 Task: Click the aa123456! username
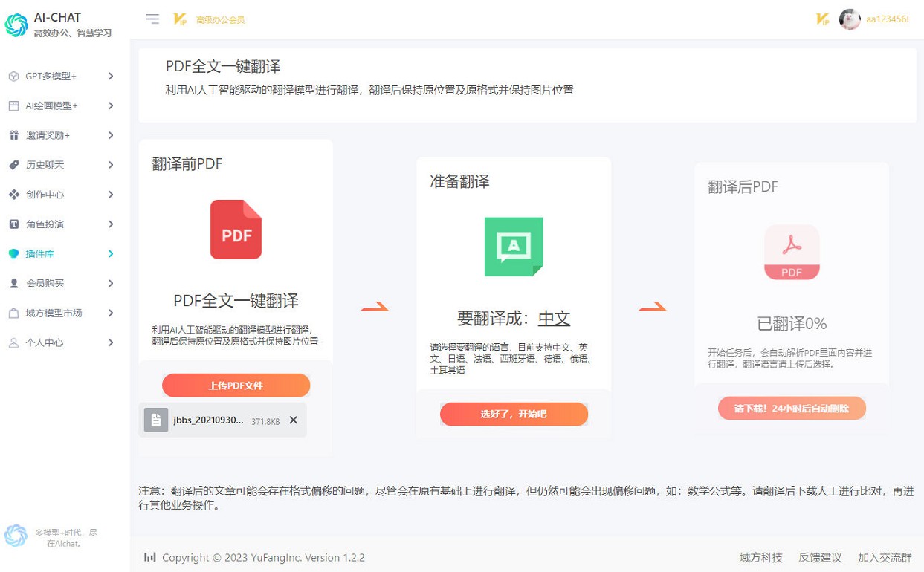(x=888, y=19)
